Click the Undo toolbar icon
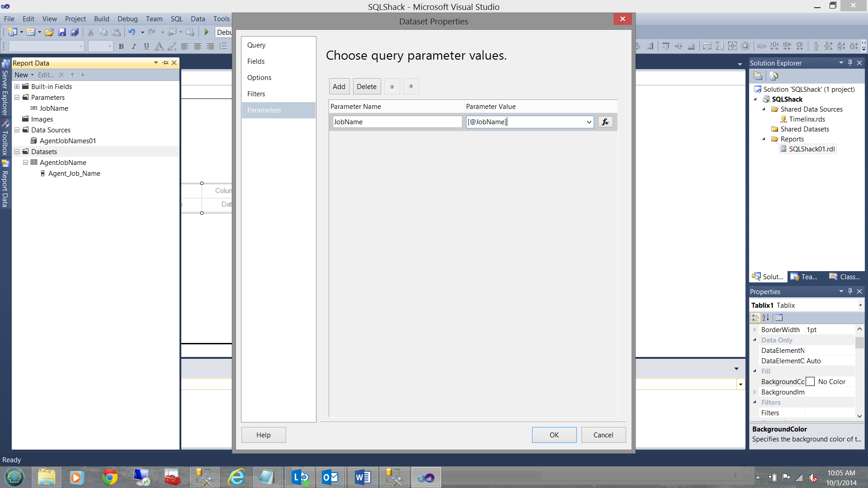The image size is (868, 488). pyautogui.click(x=132, y=32)
